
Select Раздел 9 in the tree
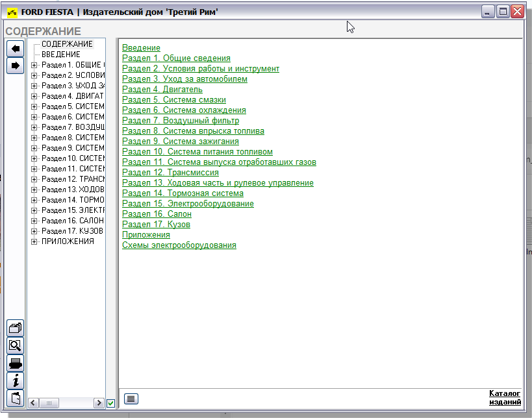click(x=73, y=148)
